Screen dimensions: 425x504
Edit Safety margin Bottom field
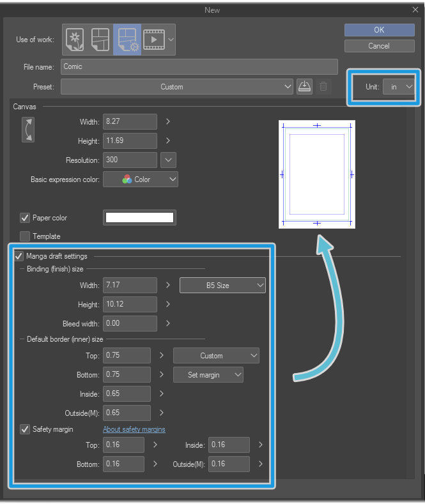coord(123,464)
